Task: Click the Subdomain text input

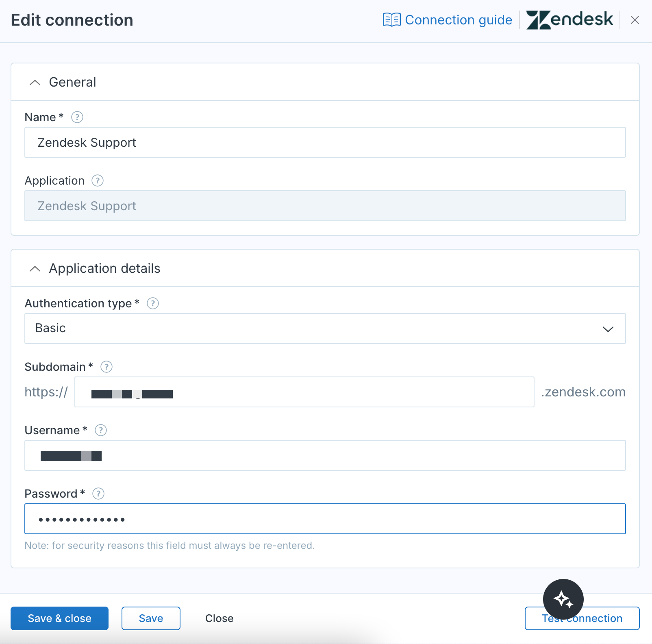Action: point(304,392)
